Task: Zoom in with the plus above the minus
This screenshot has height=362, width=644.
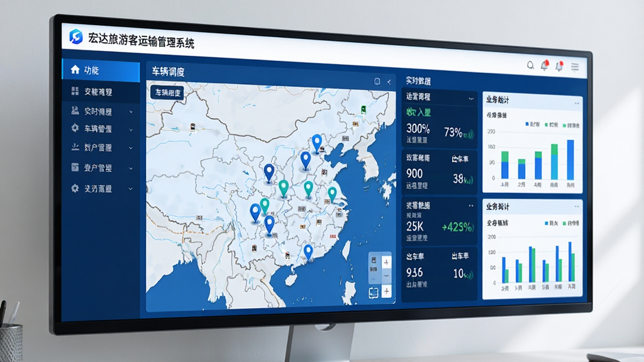Action: (386, 262)
